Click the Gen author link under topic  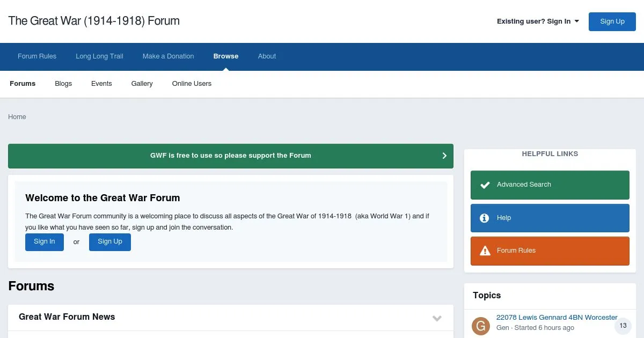pyautogui.click(x=502, y=328)
